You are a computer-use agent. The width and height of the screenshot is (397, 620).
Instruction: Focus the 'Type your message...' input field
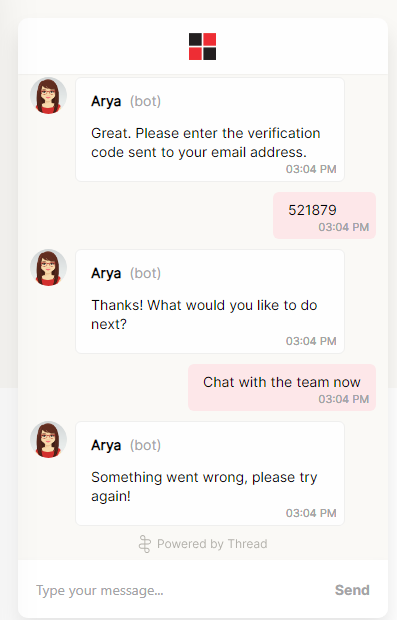pos(178,590)
